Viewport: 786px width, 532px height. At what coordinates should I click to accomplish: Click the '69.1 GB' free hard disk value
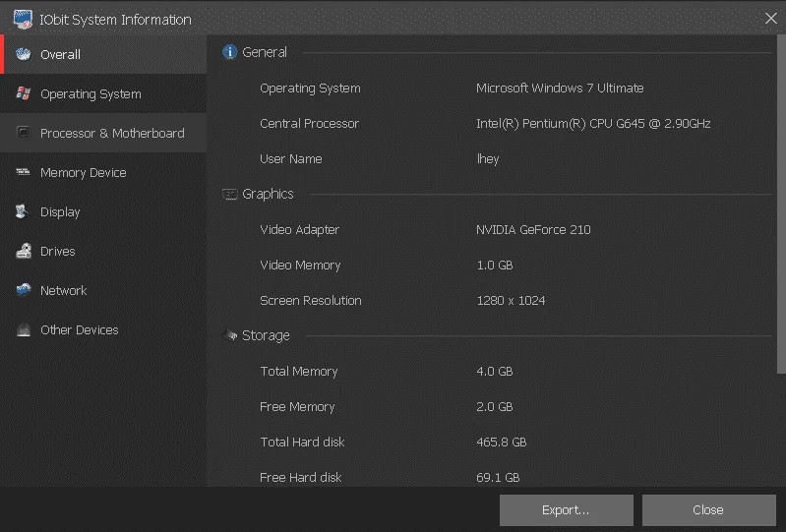[x=498, y=478]
